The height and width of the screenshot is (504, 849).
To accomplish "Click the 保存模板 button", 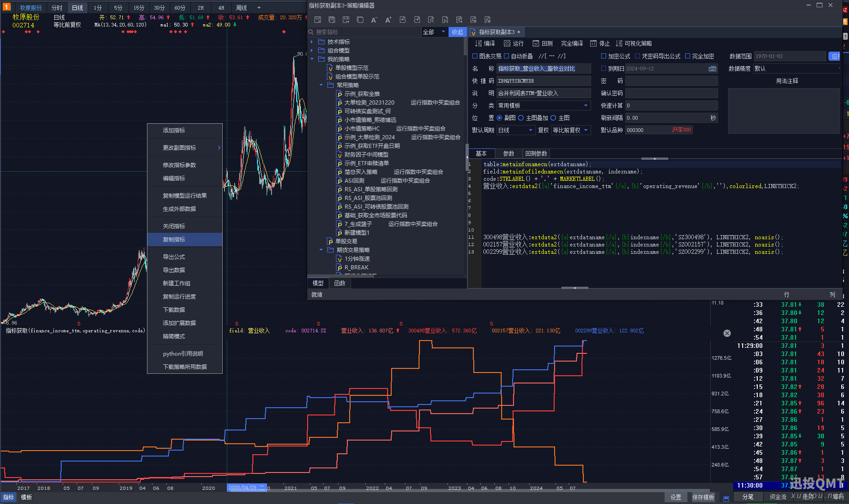I will point(703,498).
